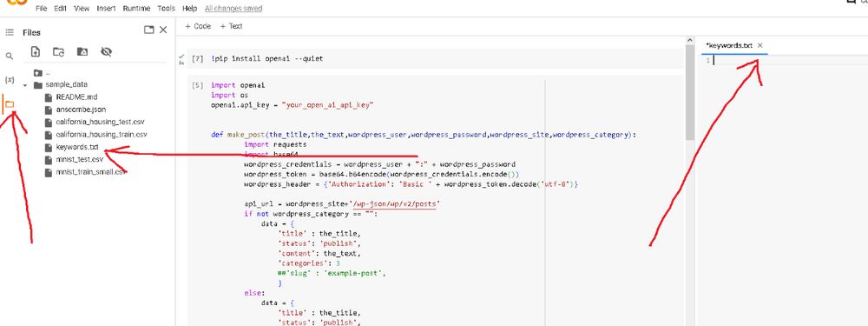Click the mount Drive icon
Image resolution: width=868 pixels, height=326 pixels.
[82, 51]
